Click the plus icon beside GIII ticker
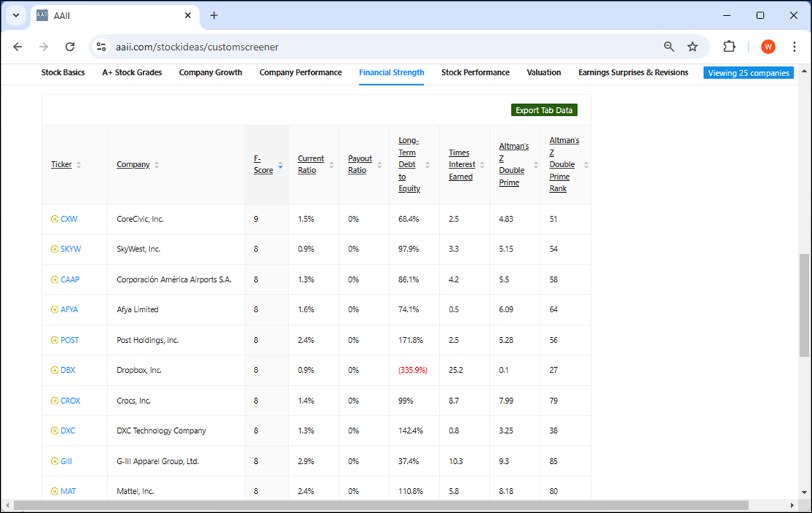812x513 pixels. tap(54, 461)
